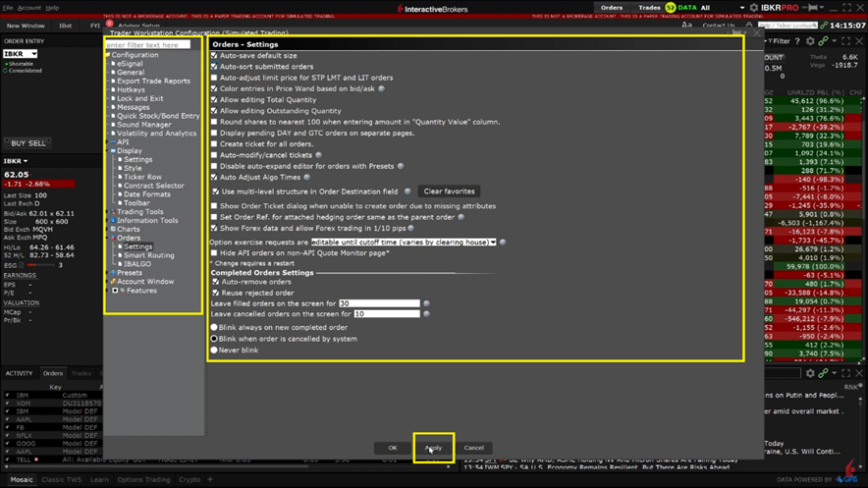
Task: Click the help icon beside the Option exercise dropdown
Action: coord(503,242)
